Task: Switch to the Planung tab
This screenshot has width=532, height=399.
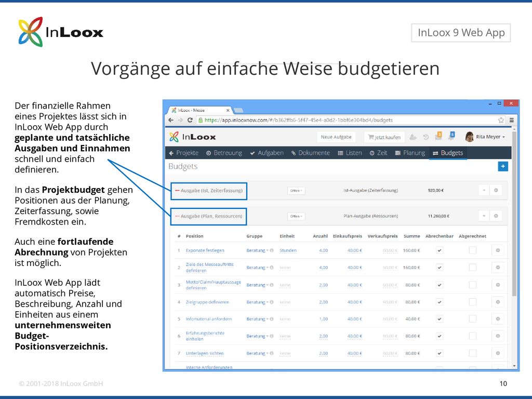Action: point(410,153)
